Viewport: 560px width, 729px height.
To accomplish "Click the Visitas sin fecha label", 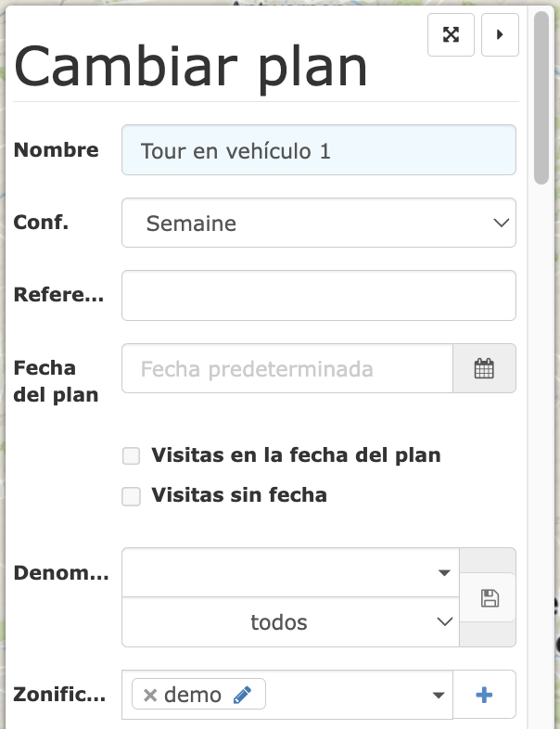I will 239,495.
